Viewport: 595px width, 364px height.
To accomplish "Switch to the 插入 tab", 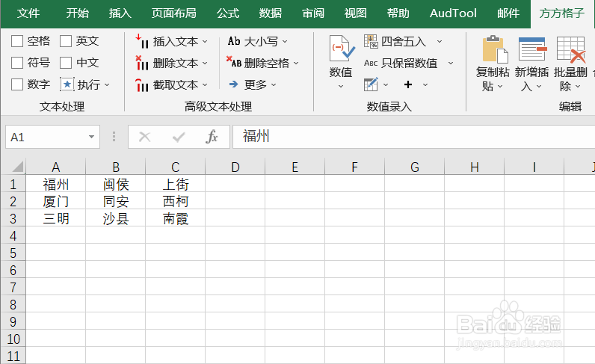I will point(120,13).
